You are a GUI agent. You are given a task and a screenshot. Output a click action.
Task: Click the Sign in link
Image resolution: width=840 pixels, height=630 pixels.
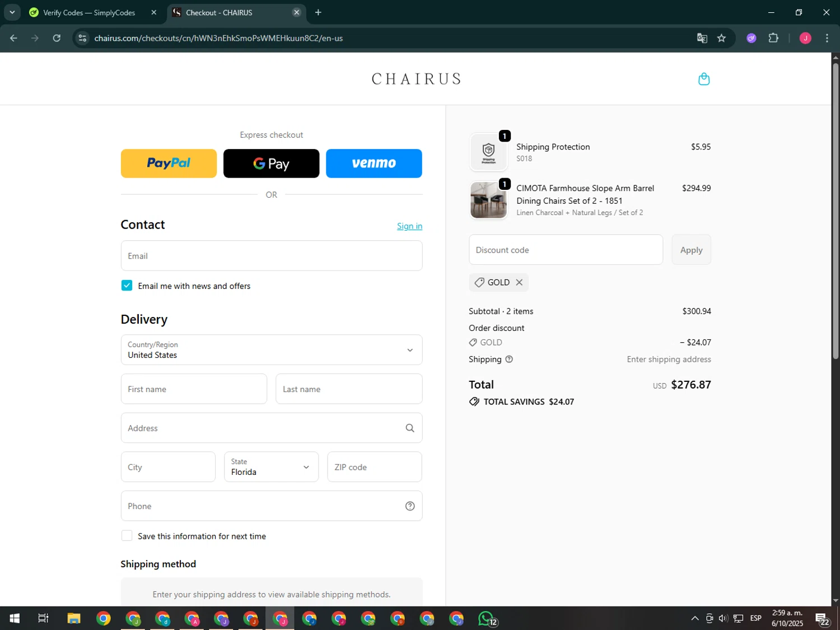tap(409, 226)
